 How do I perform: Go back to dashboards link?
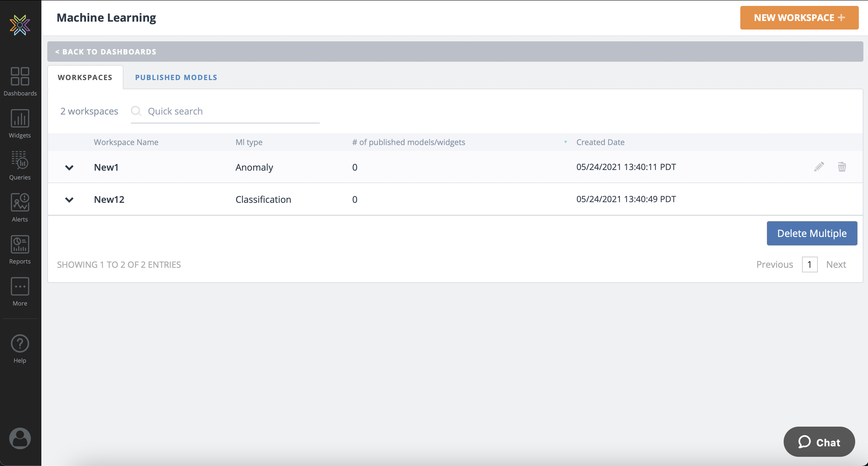tap(106, 52)
